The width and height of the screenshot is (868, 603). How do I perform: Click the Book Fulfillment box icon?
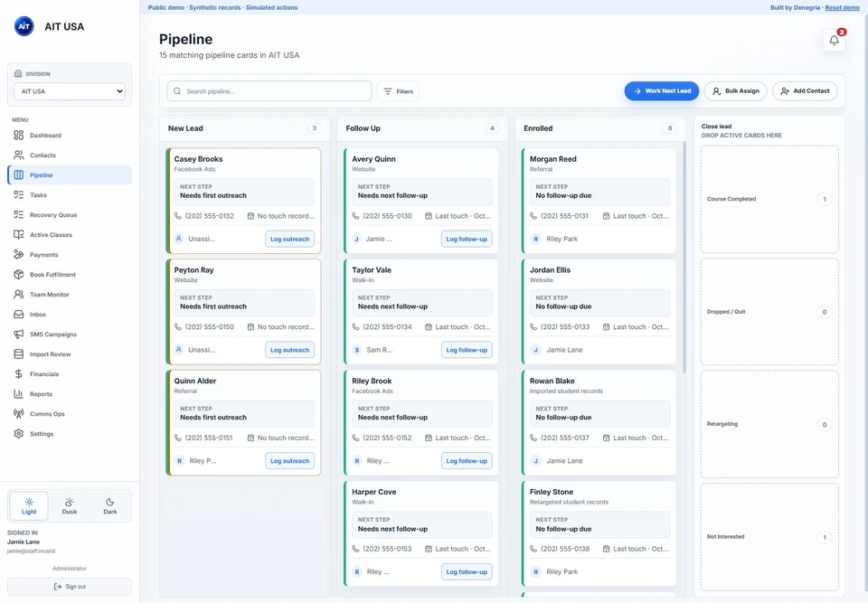[x=19, y=275]
